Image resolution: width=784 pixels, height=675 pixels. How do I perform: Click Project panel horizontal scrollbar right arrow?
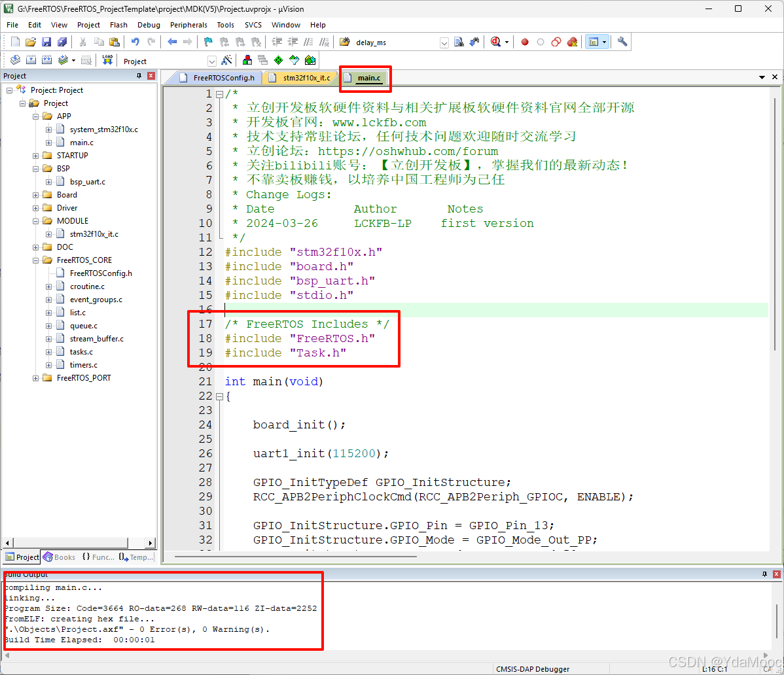click(x=150, y=543)
